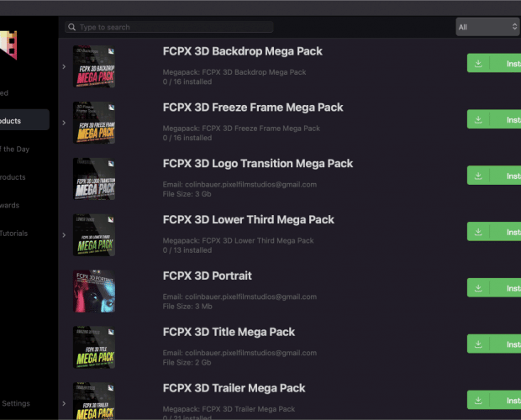The width and height of the screenshot is (521, 420).
Task: Open the dimmed Products sidebar item below 'of the Day'
Action: click(13, 177)
